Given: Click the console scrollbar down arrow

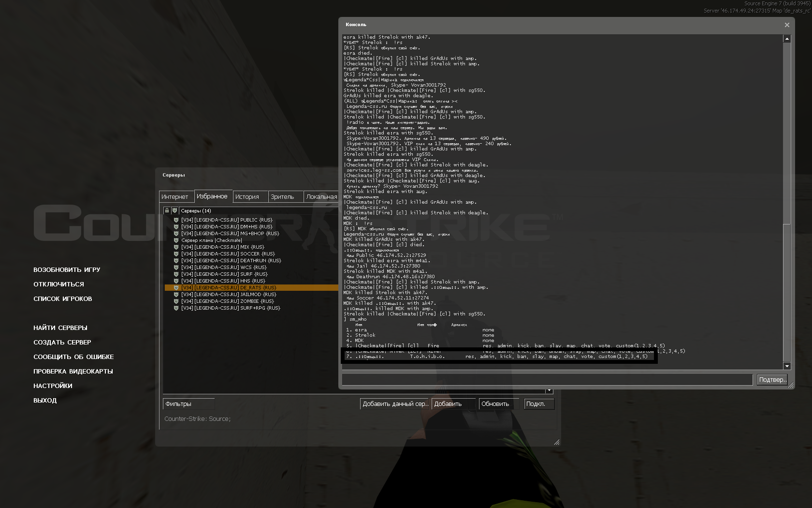Looking at the screenshot, I should [787, 366].
